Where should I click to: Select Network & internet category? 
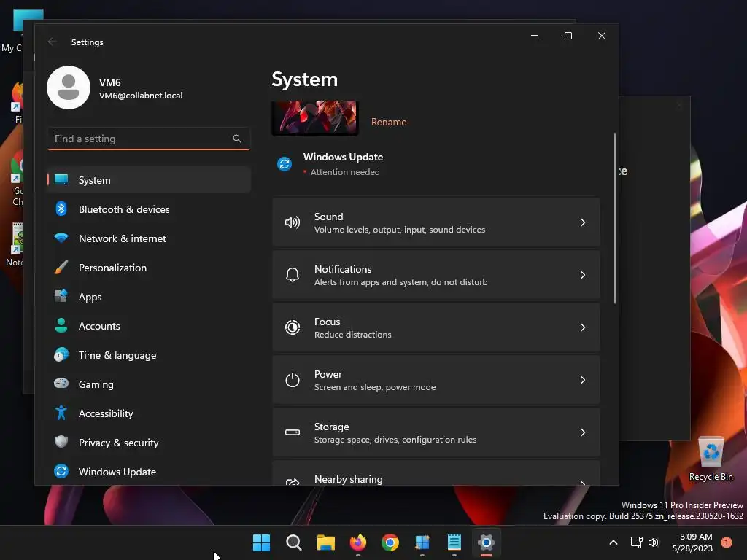149,238
